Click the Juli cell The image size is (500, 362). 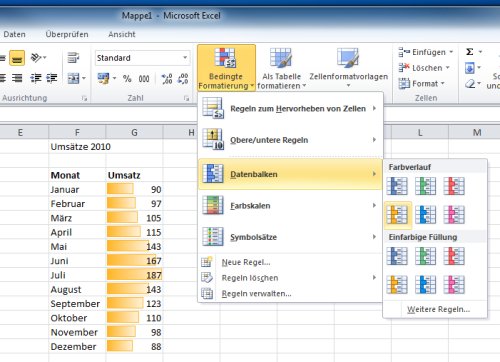pyautogui.click(x=77, y=275)
